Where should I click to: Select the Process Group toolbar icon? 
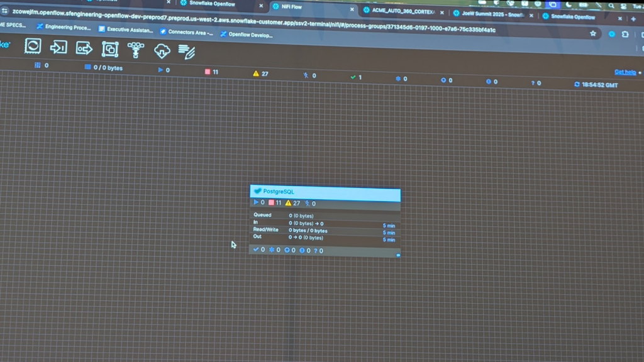point(110,49)
